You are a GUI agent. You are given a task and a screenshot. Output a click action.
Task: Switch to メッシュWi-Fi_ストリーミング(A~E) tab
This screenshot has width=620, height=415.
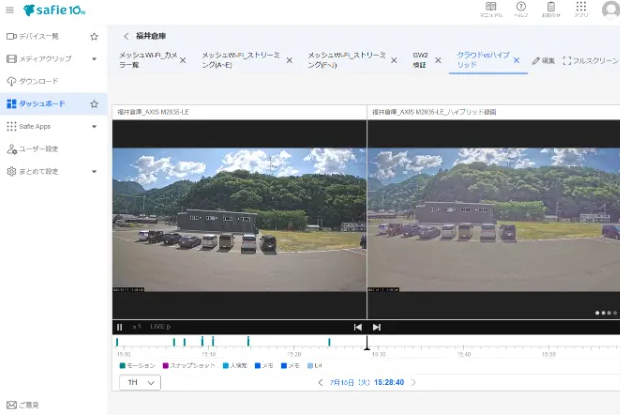point(240,60)
